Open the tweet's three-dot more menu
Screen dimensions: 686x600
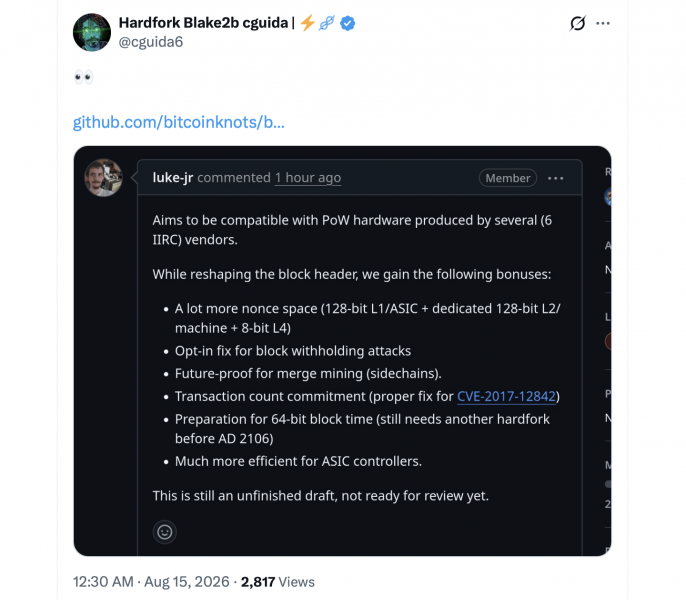pos(603,23)
